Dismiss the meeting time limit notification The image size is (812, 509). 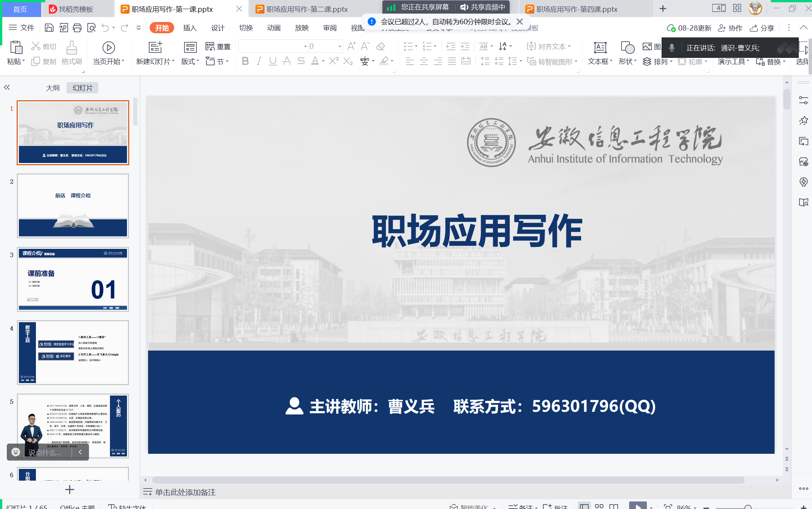[520, 22]
